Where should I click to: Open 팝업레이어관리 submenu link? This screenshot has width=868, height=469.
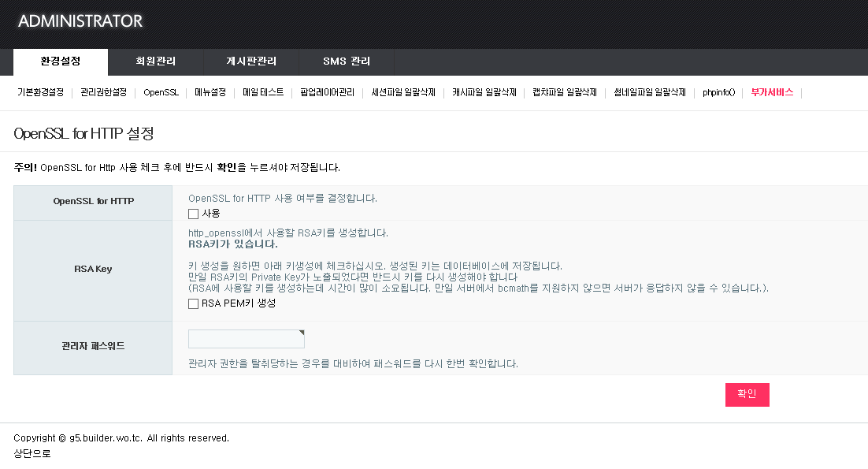click(x=328, y=92)
